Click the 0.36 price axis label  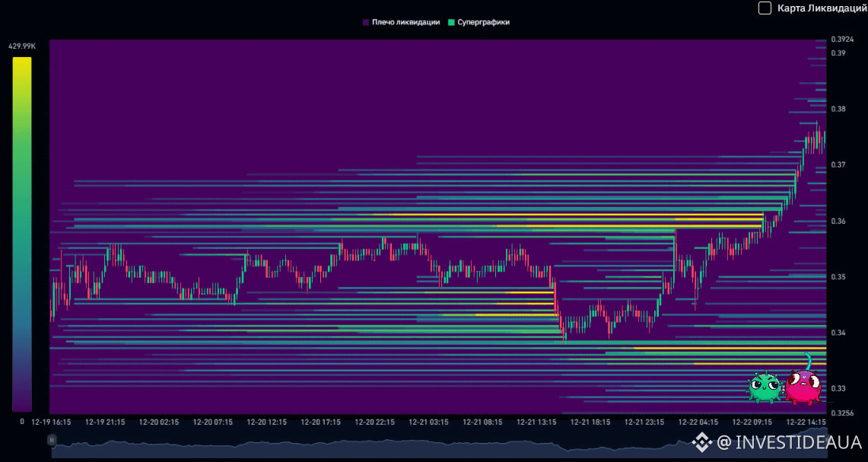click(838, 221)
